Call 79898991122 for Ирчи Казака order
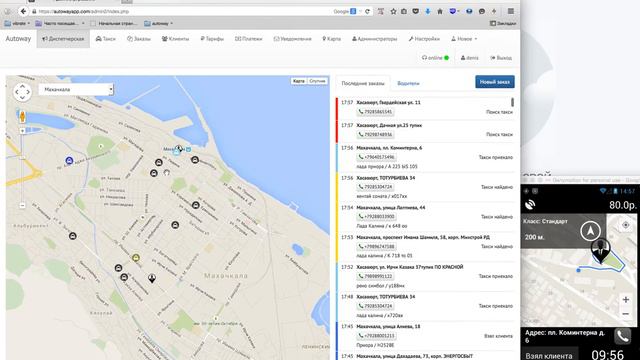The height and width of the screenshot is (360, 640). [376, 276]
